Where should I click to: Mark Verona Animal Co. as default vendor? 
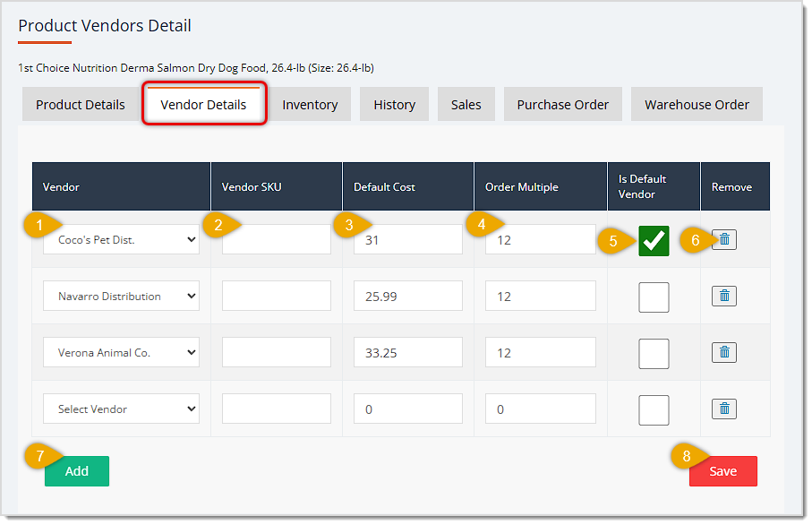click(x=654, y=354)
